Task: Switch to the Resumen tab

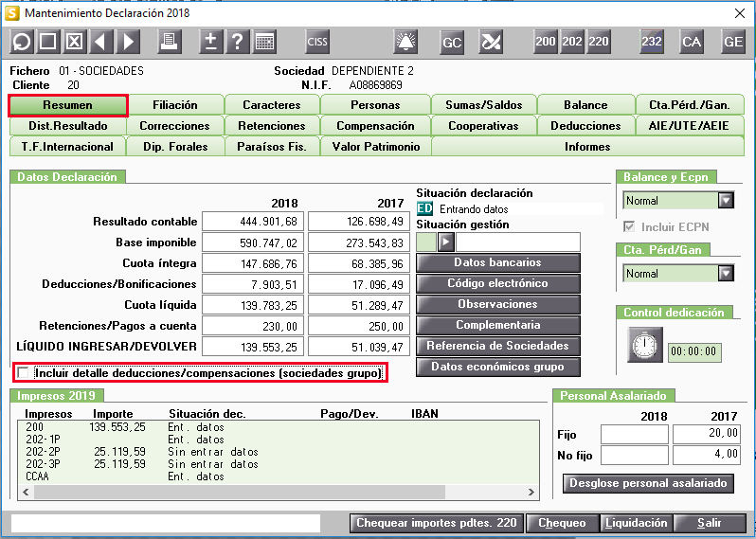Action: (x=68, y=105)
